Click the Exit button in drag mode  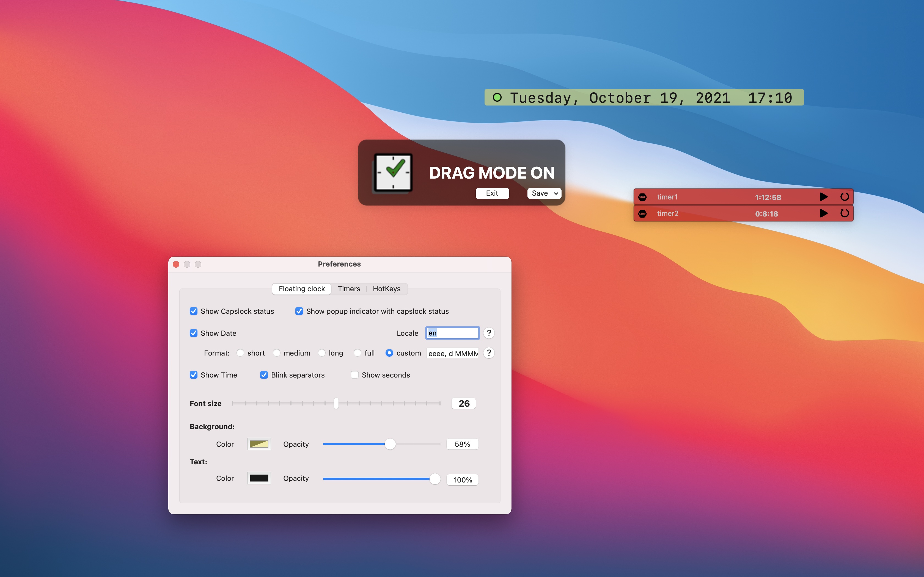click(492, 193)
